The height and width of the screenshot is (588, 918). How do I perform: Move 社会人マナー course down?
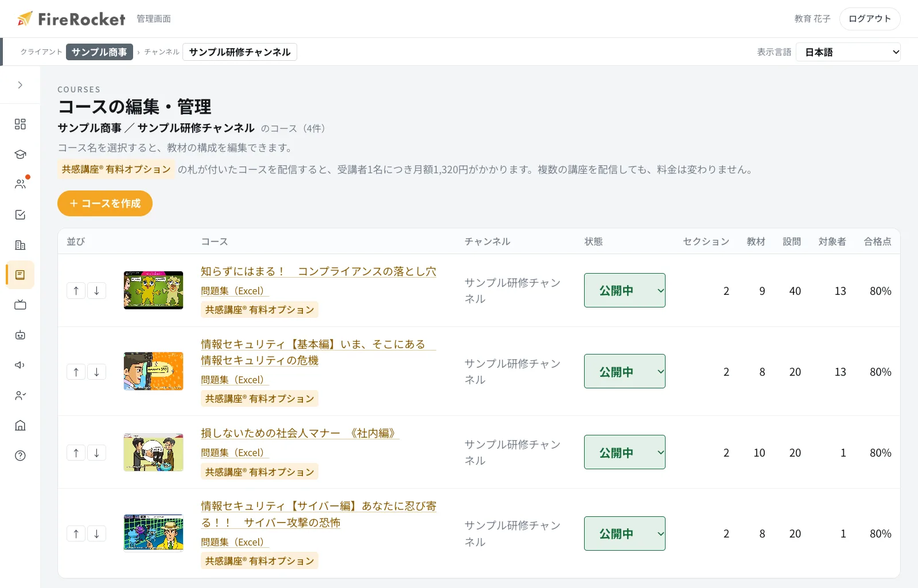click(96, 453)
